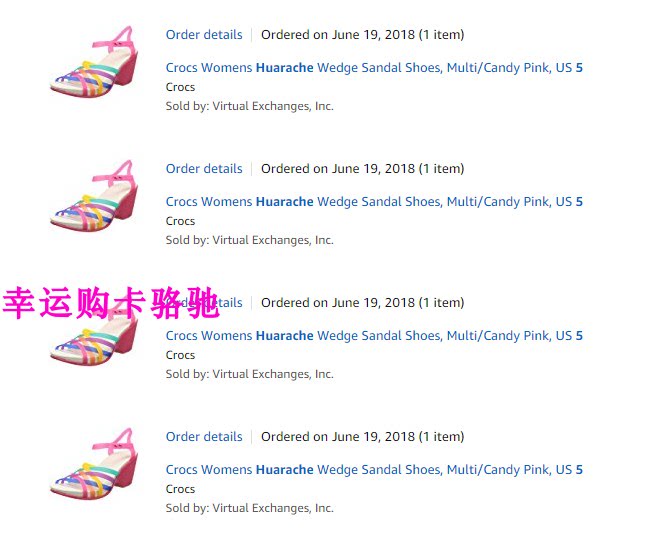Click the Crocs brand text under third order
The height and width of the screenshot is (534, 661).
point(180,355)
